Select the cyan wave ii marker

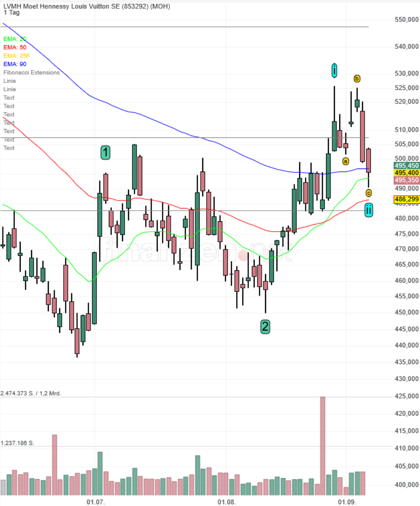[369, 210]
